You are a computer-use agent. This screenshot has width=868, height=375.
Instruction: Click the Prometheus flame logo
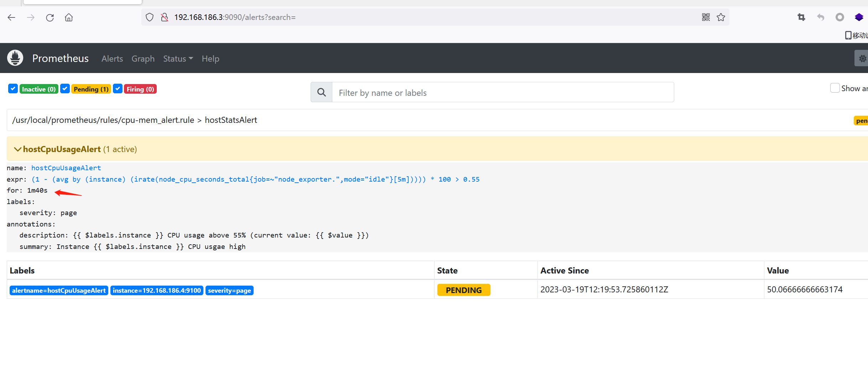click(15, 58)
